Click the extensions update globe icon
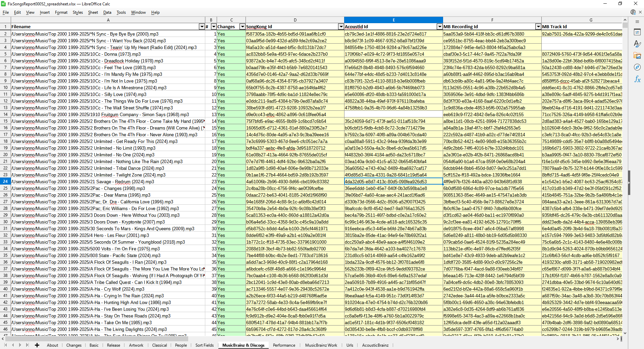This screenshot has width=644, height=349. pyautogui.click(x=633, y=12)
